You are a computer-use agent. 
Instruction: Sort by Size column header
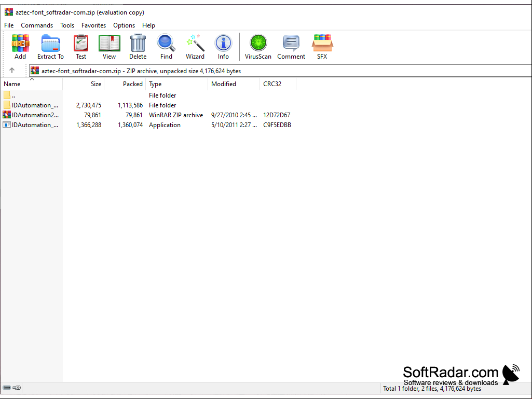coord(84,84)
